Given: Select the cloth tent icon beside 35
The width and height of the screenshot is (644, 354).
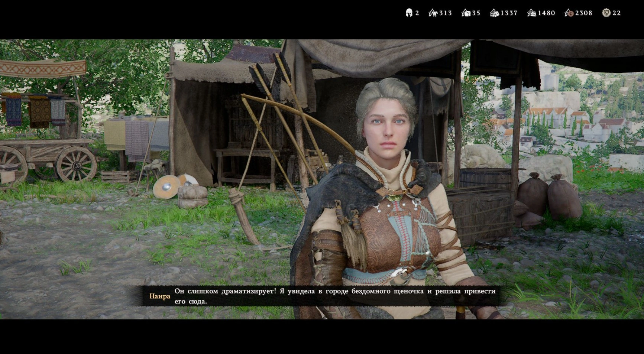Looking at the screenshot, I should pyautogui.click(x=466, y=13).
